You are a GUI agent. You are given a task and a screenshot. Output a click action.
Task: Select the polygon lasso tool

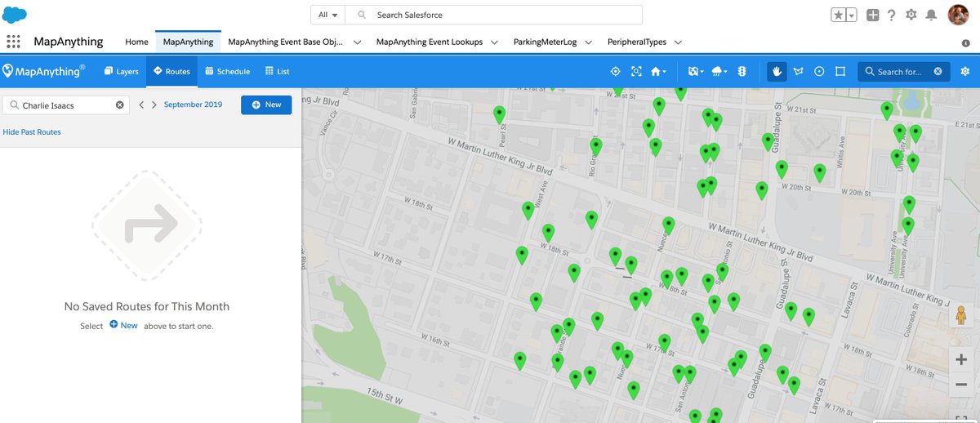(x=799, y=71)
